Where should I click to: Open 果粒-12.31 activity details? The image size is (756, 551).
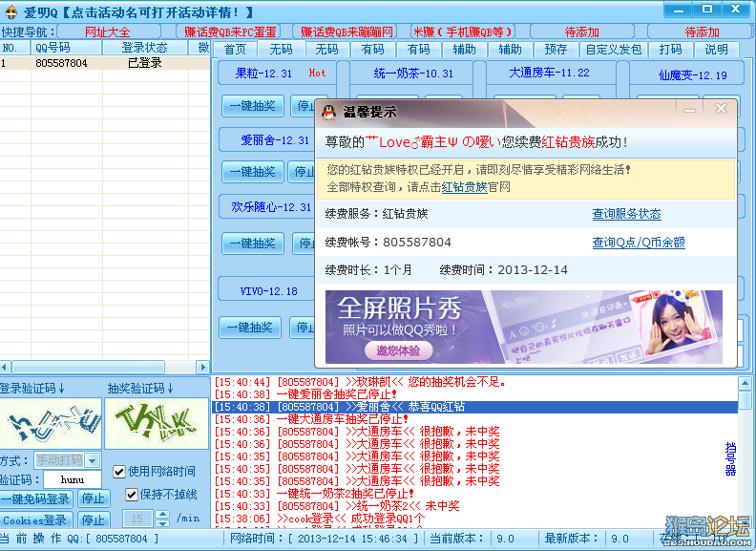tap(263, 74)
